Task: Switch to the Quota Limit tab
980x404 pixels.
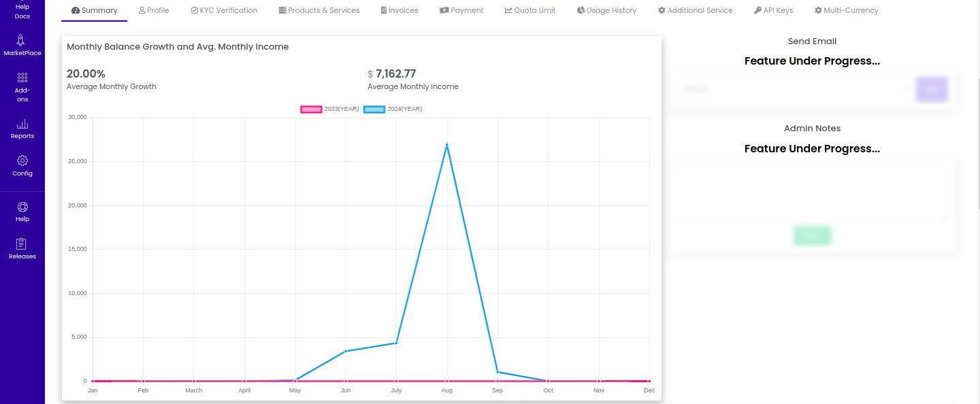Action: [x=530, y=10]
